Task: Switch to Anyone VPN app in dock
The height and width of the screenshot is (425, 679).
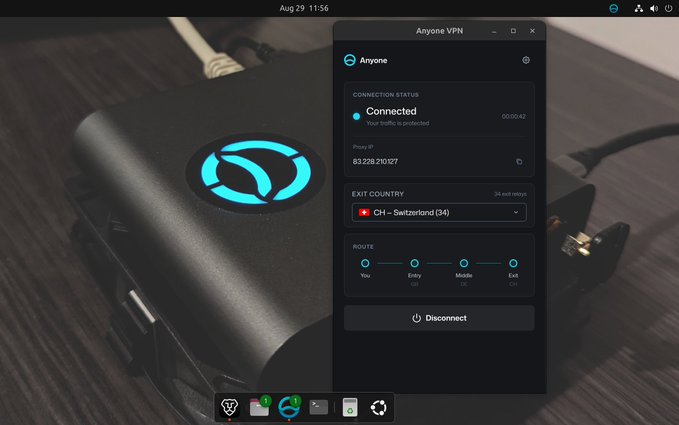Action: [x=289, y=407]
